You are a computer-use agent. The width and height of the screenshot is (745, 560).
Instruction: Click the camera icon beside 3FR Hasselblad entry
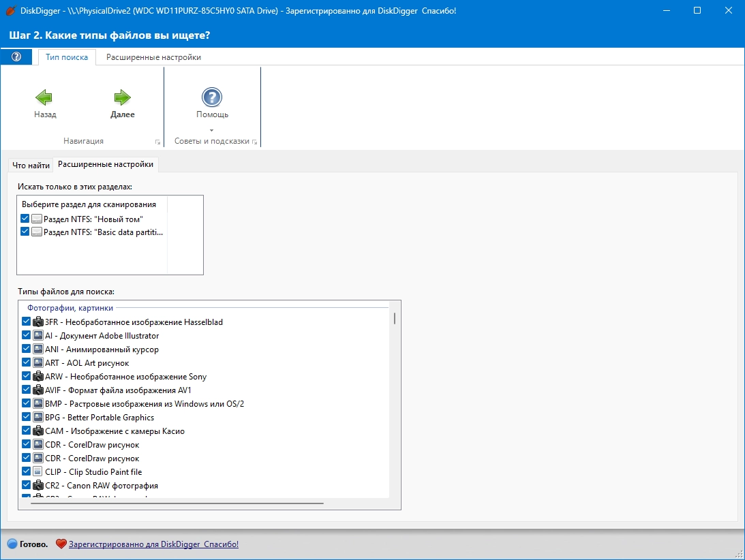click(x=38, y=322)
